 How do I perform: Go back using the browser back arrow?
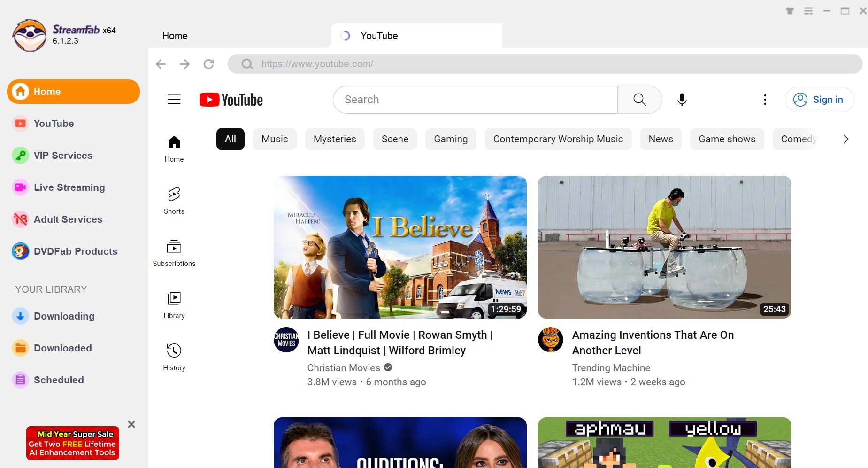(161, 64)
